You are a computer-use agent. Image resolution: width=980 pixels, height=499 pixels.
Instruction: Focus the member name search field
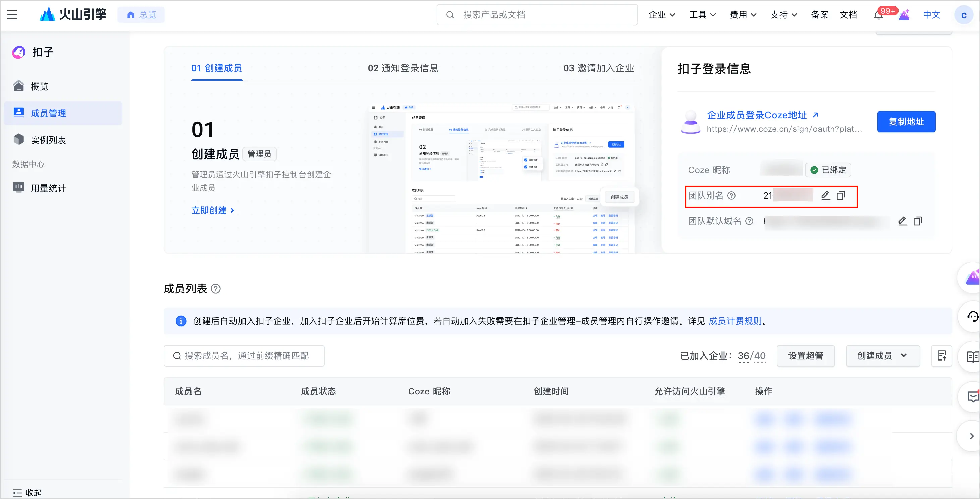point(244,356)
